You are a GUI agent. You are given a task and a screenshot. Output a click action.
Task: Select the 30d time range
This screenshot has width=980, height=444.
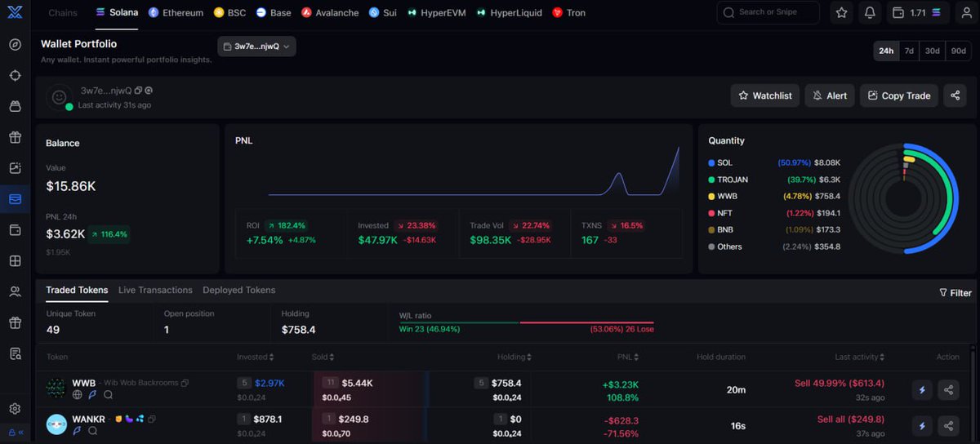pyautogui.click(x=932, y=51)
